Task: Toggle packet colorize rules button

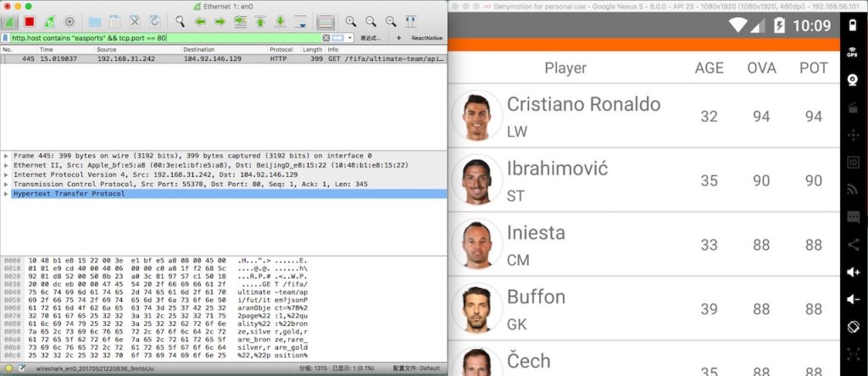Action: (325, 21)
